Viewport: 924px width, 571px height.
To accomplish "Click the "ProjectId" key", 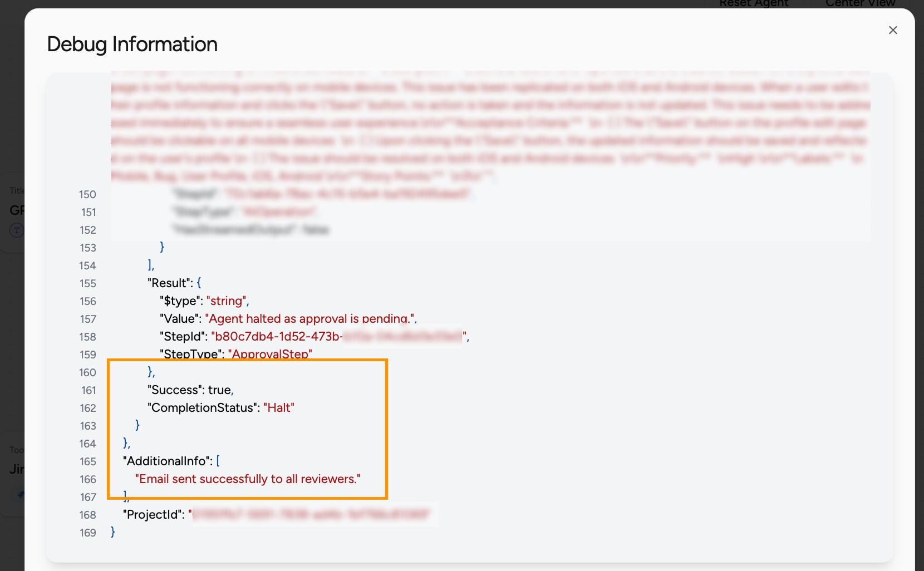I will [154, 515].
